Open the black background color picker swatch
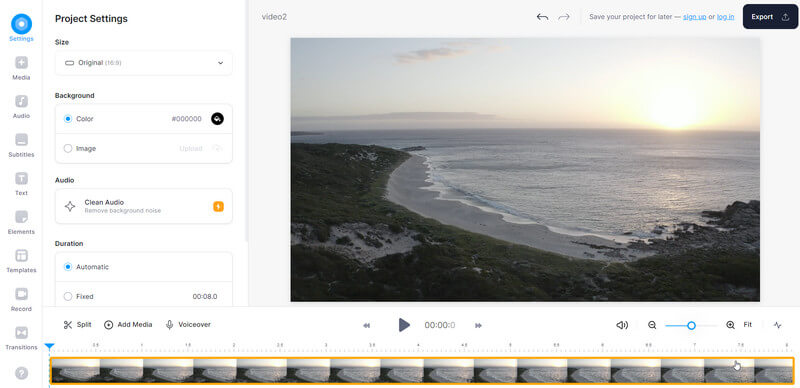The image size is (800, 388). pyautogui.click(x=217, y=119)
